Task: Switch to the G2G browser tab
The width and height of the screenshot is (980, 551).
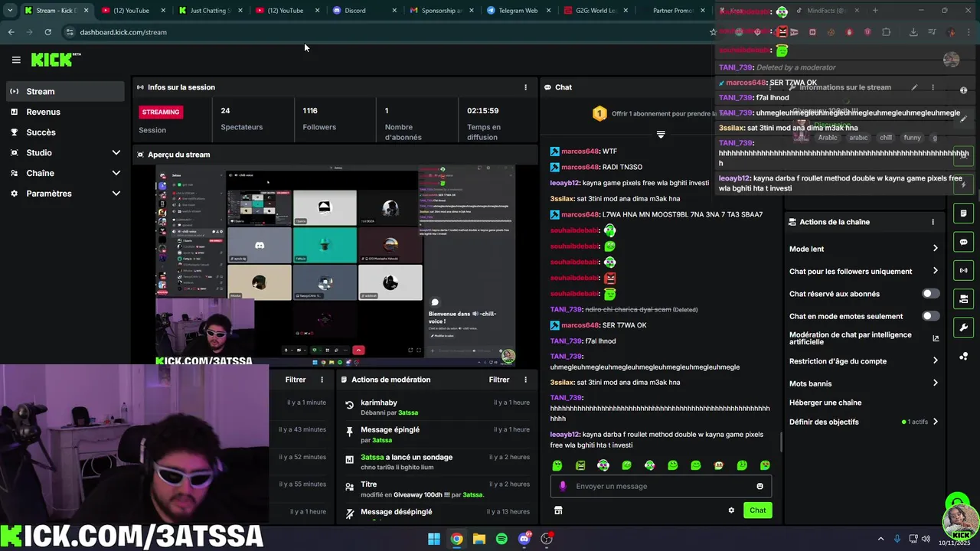Action: coord(594,11)
